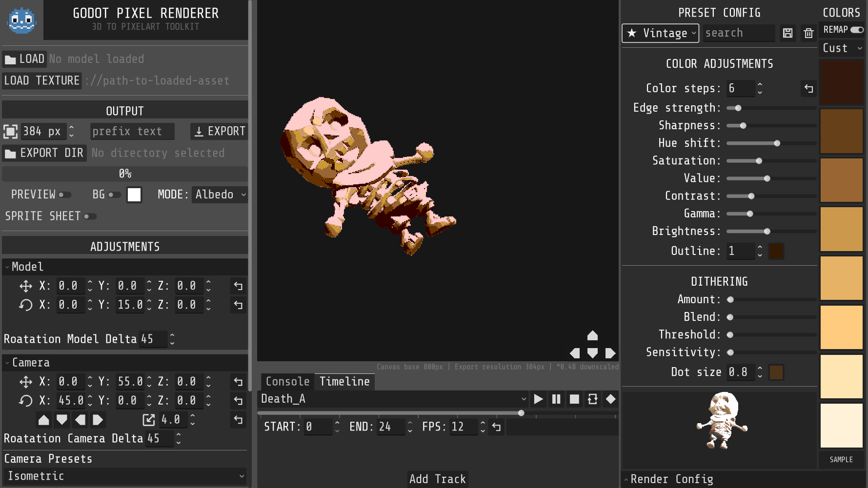The image size is (868, 488).
Task: Adjust the Edge strength slider
Action: pos(771,108)
